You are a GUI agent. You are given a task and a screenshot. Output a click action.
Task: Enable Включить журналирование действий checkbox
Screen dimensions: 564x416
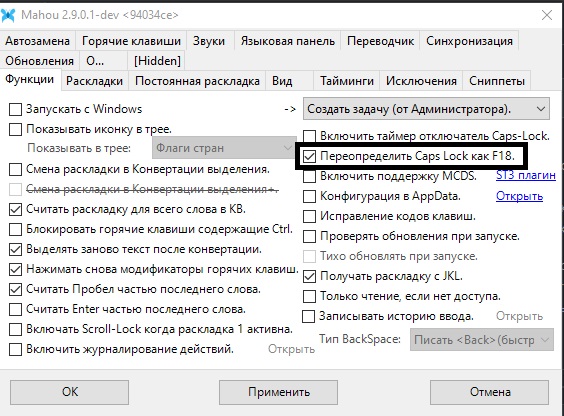pos(15,349)
